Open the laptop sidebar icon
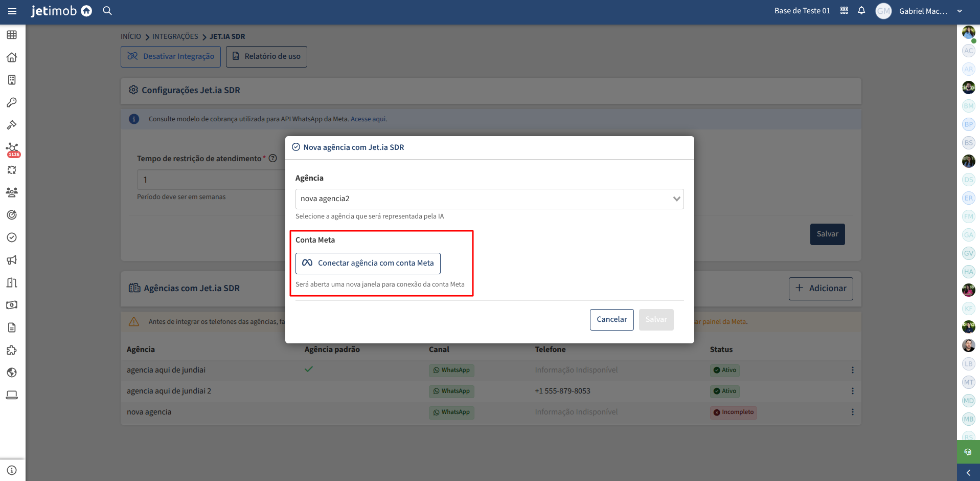The image size is (980, 481). (x=12, y=395)
